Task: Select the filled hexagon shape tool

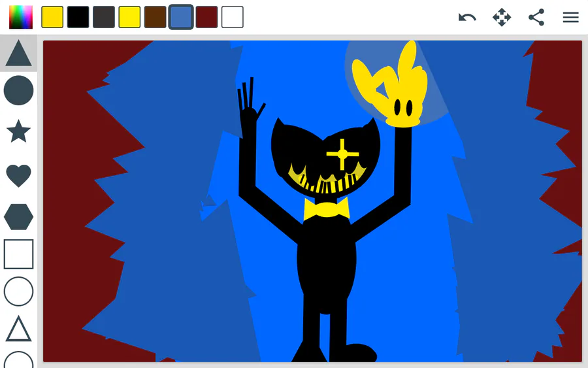Action: (x=18, y=217)
